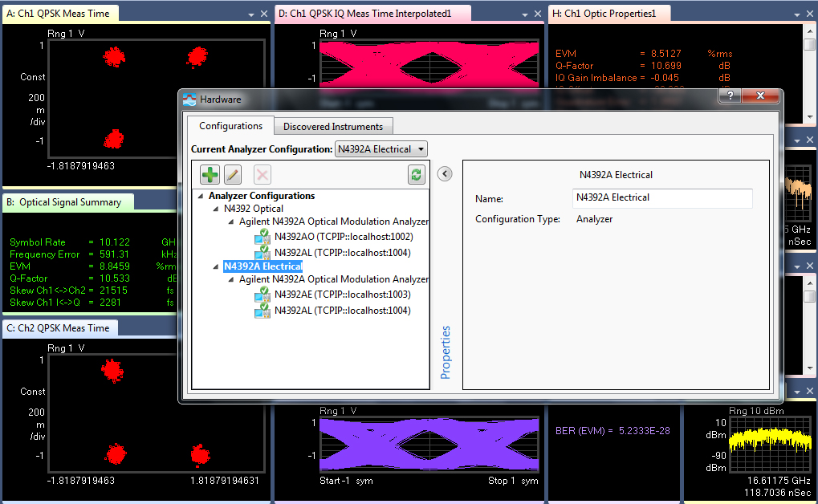Add a new analyzer configuration with green plus
This screenshot has height=504, width=818.
tap(210, 175)
